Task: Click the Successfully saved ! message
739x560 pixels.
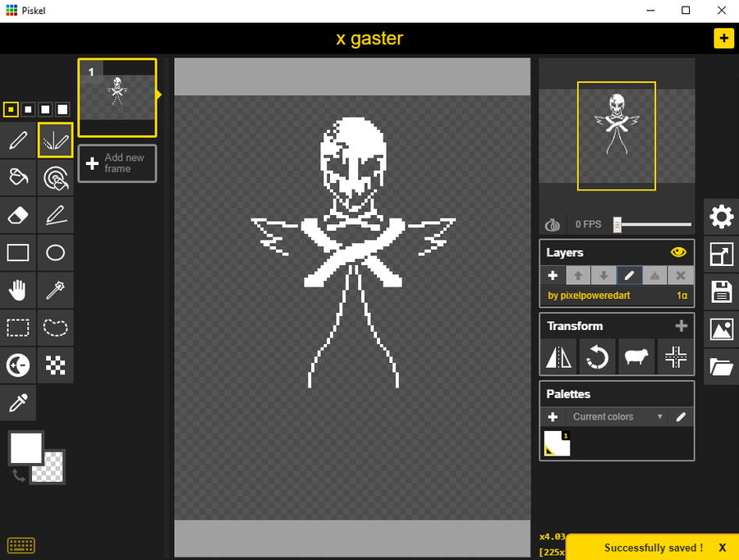Action: click(x=654, y=548)
